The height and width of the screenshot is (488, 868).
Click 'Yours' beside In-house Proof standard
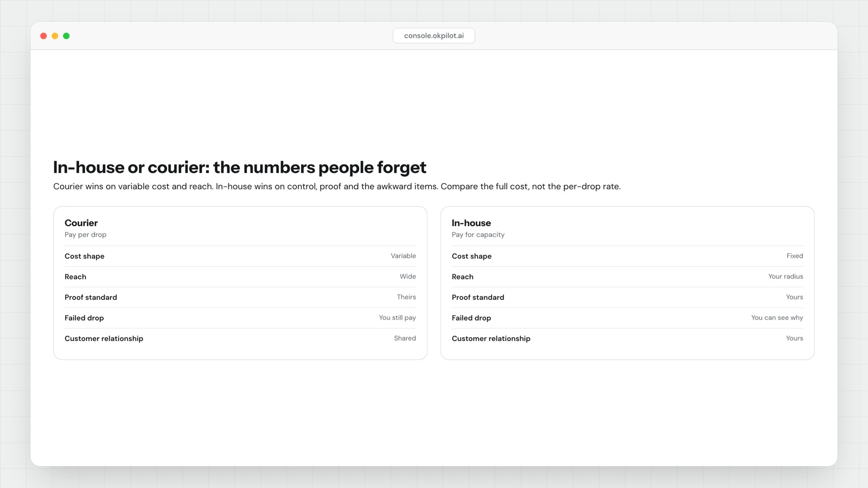click(795, 297)
